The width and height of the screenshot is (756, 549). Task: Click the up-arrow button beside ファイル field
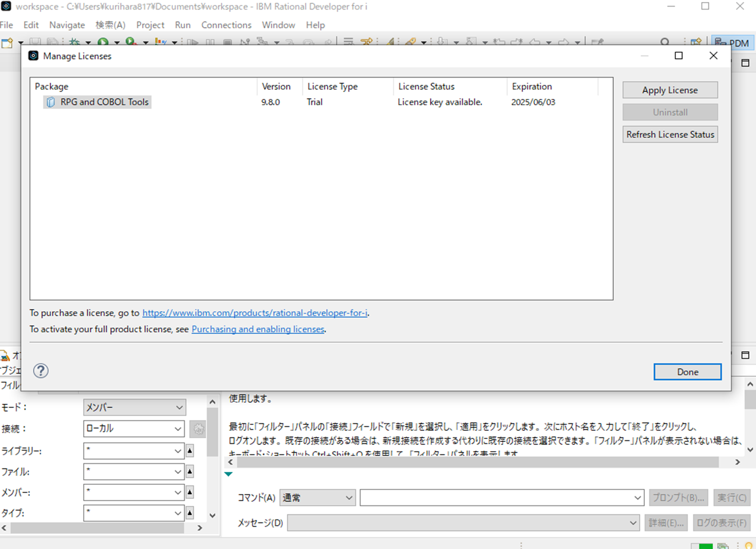click(190, 471)
